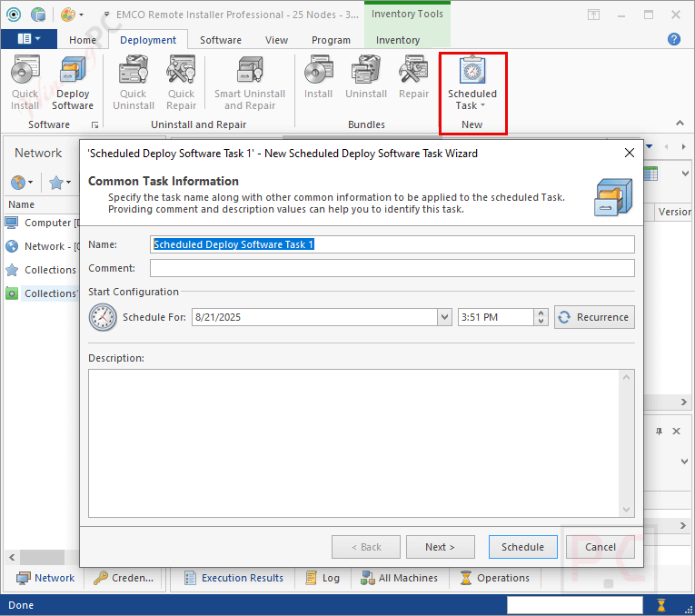Open the ribbon display options icon
695x616 pixels.
coord(593,15)
